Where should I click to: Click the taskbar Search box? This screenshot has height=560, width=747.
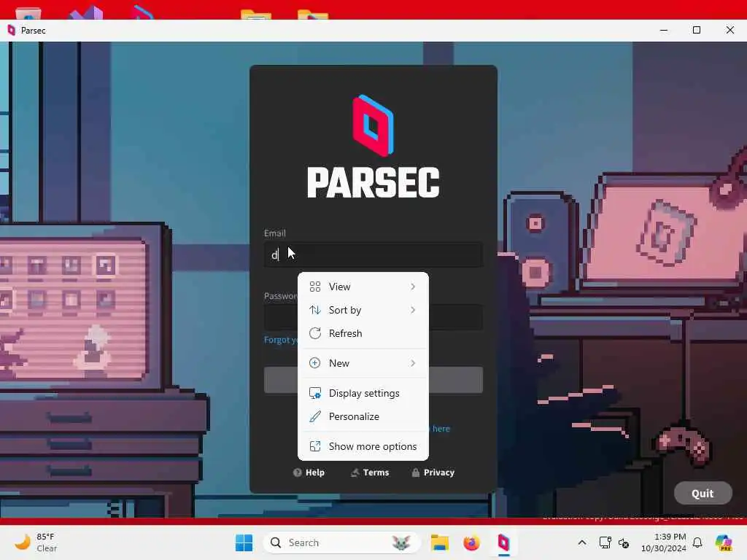point(341,542)
